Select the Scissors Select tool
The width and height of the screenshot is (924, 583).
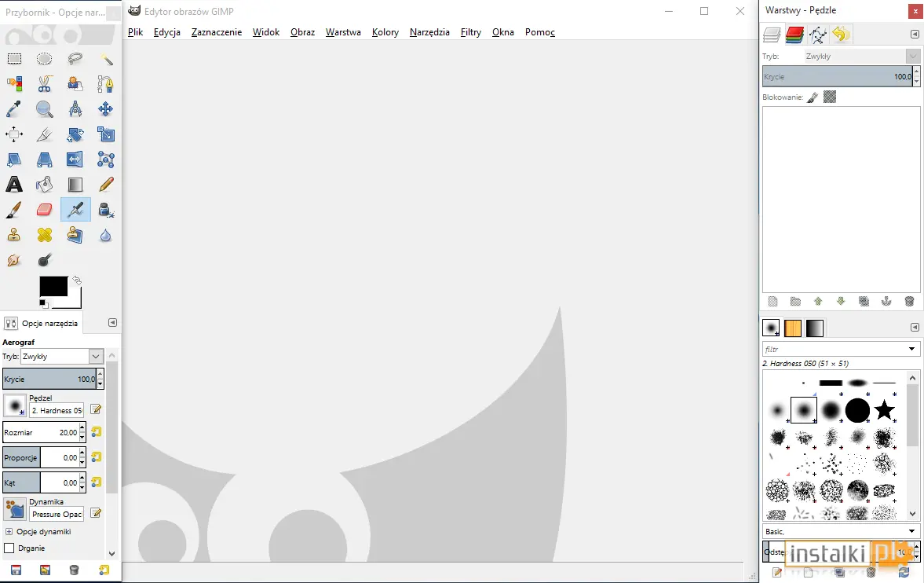point(45,84)
